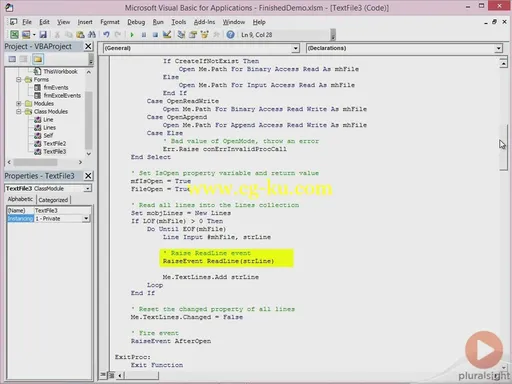Open the Run menu
The image size is (512, 384).
click(158, 22)
